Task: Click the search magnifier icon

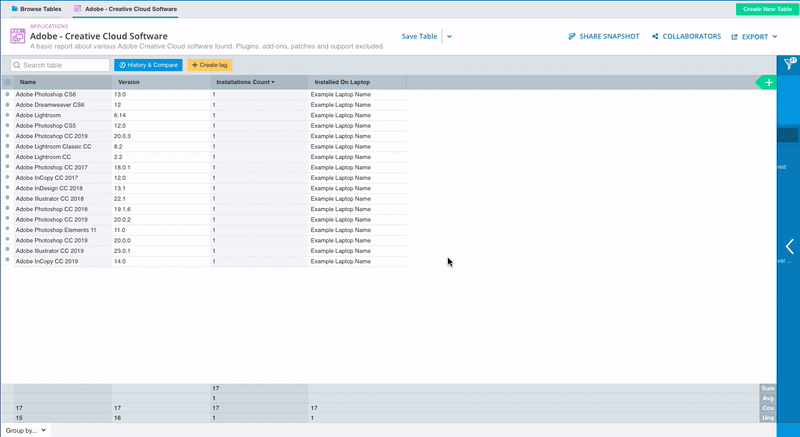Action: click(17, 65)
